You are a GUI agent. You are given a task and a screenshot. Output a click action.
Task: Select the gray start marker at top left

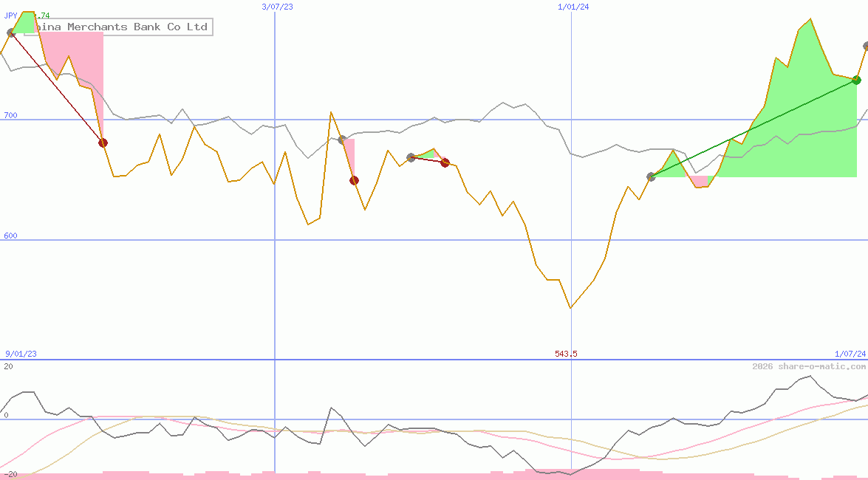point(11,31)
